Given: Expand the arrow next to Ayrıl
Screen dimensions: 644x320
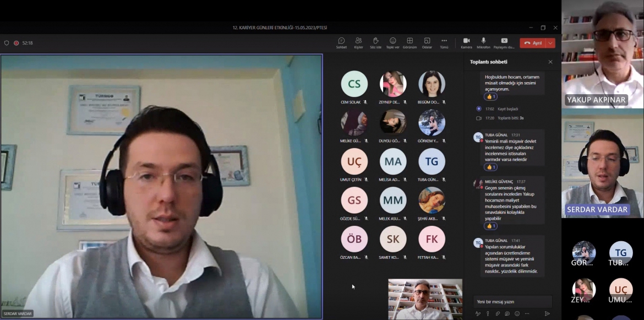Looking at the screenshot, I should (551, 43).
